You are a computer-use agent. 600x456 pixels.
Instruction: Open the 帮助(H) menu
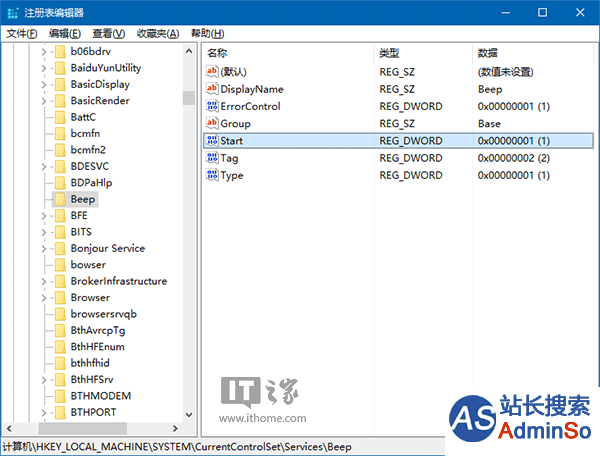pos(208,34)
